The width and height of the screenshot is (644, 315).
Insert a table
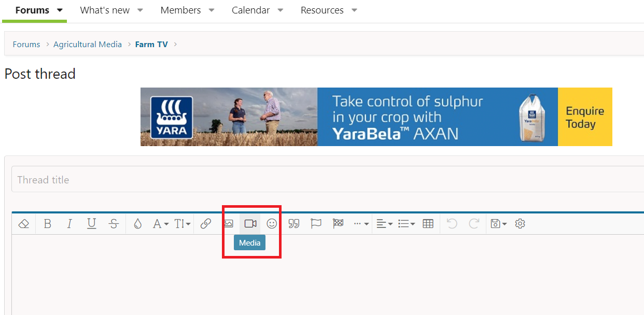click(428, 224)
